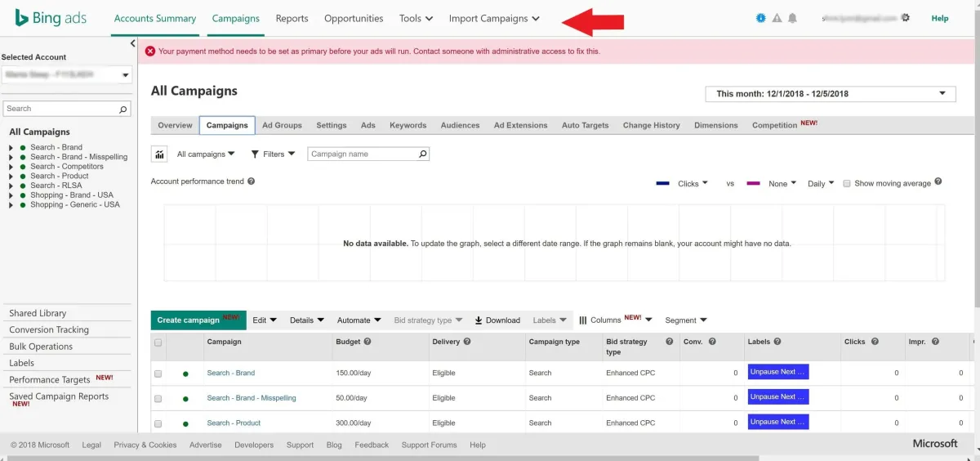Open the notifications bell icon
This screenshot has height=461, width=980.
coord(792,18)
